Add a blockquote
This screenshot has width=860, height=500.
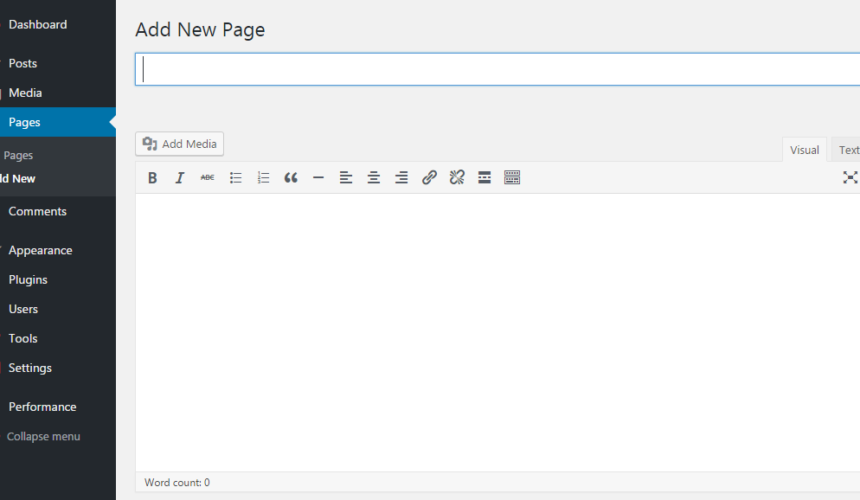[x=291, y=178]
